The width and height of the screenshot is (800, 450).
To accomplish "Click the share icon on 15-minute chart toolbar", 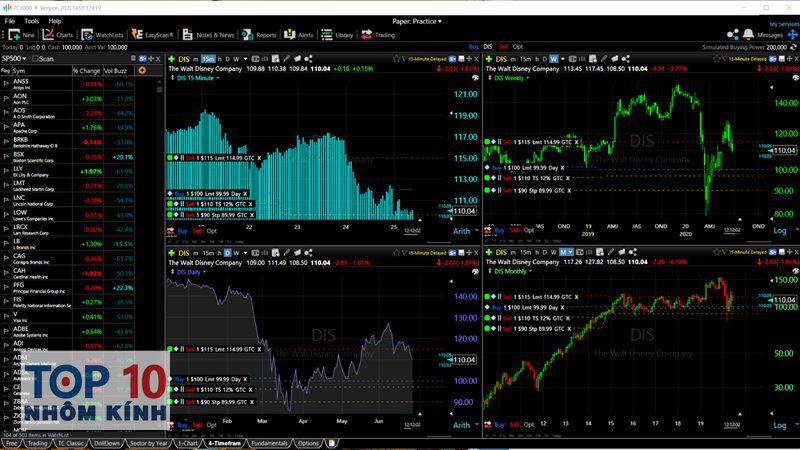I will pos(308,59).
